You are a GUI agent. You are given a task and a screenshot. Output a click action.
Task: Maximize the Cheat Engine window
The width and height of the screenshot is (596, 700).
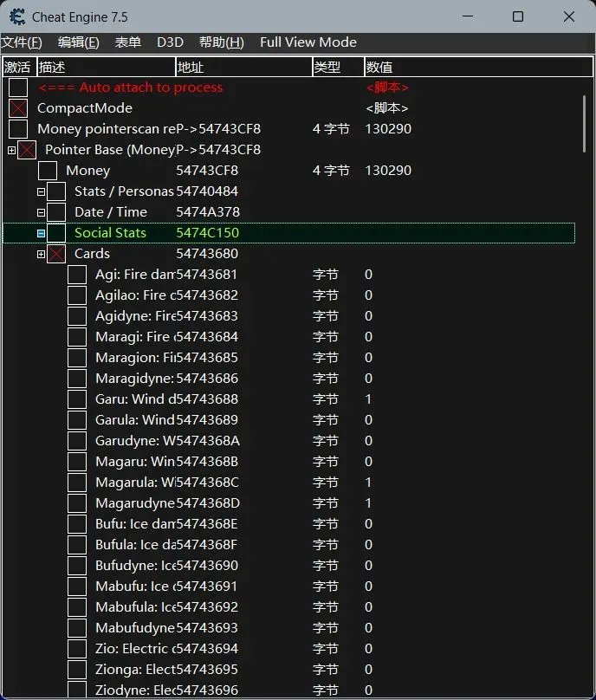[x=518, y=17]
